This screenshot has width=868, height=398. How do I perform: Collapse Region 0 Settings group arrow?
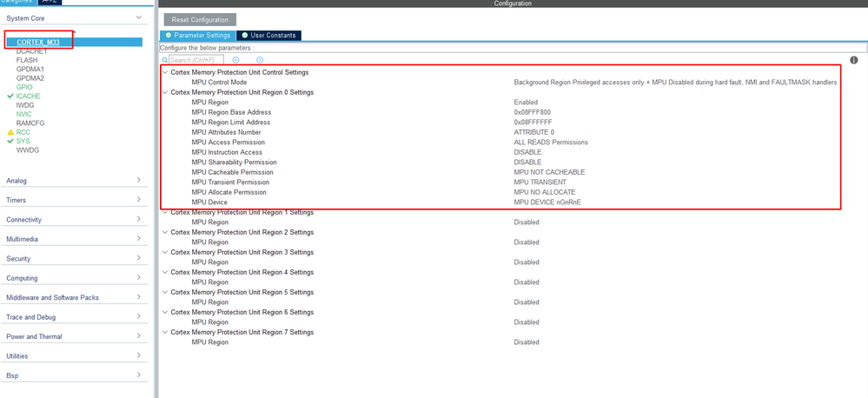(x=165, y=92)
